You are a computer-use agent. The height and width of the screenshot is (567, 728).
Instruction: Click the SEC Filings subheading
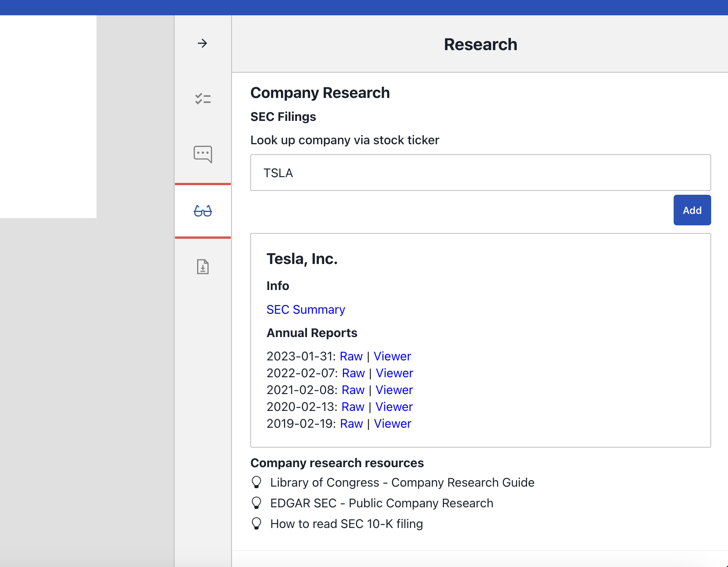point(283,117)
